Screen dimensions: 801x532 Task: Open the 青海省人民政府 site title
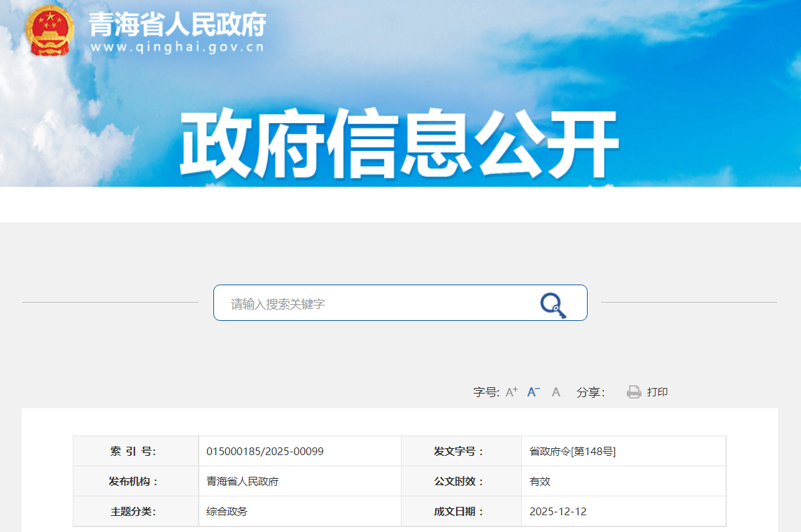click(x=177, y=24)
